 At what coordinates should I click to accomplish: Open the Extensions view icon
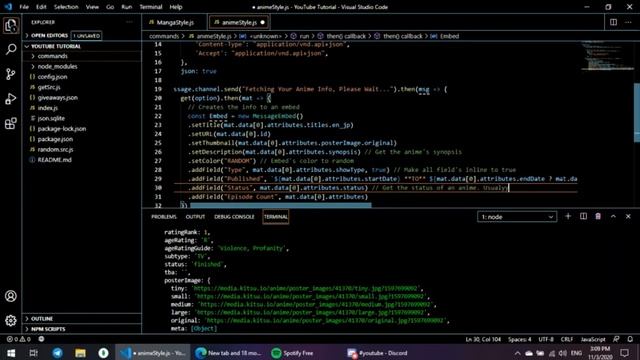pyautogui.click(x=11, y=123)
